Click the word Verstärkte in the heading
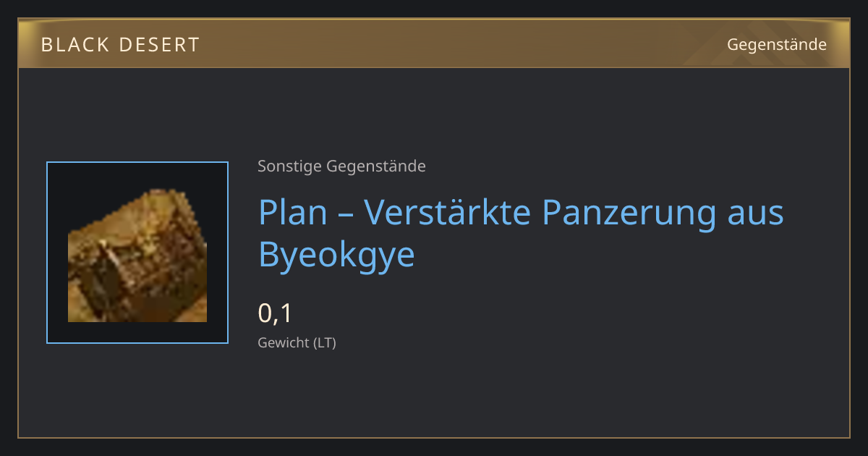 click(448, 212)
